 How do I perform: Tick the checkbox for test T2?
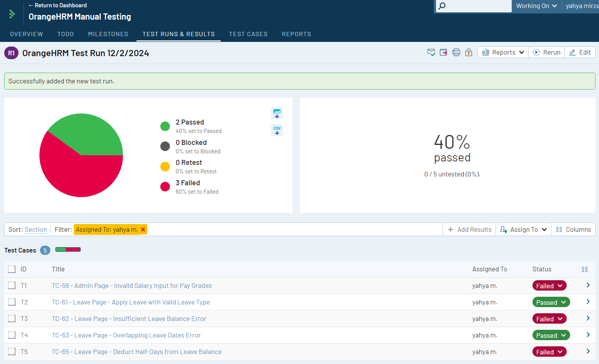[x=12, y=302]
